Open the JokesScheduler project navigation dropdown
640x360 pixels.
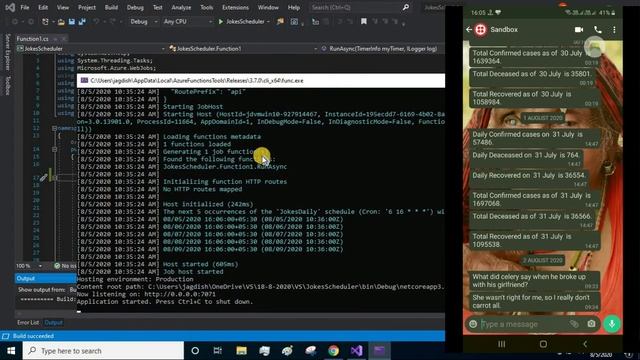coord(91,49)
